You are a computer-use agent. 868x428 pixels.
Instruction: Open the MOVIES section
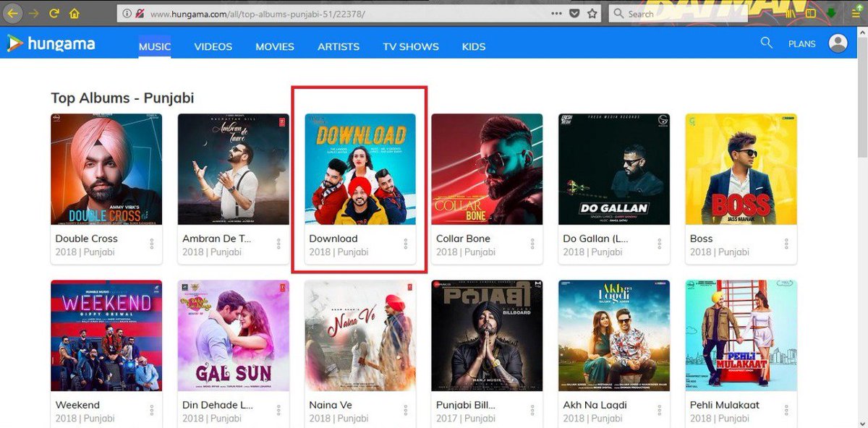275,46
